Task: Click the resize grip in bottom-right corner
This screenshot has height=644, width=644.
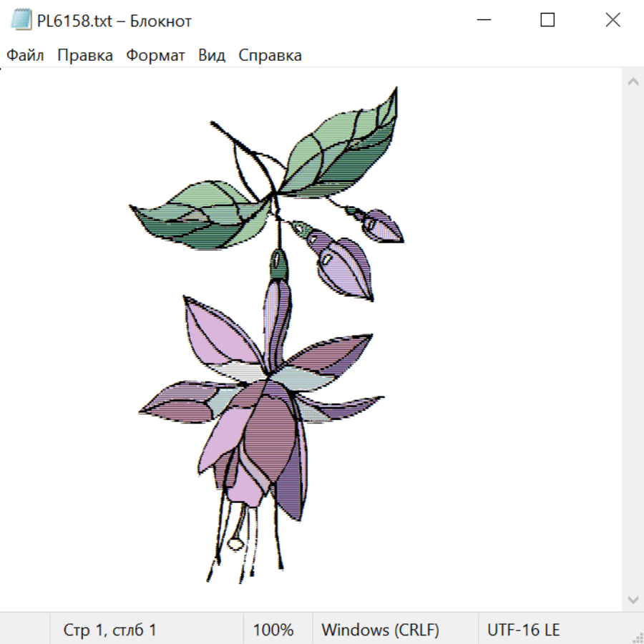Action: point(638,638)
